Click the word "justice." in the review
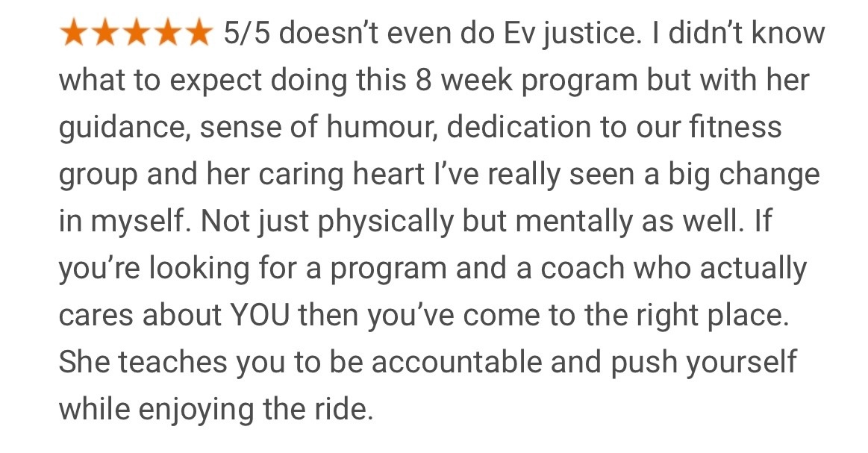Viewport: 868px width, 453px height. (x=592, y=35)
